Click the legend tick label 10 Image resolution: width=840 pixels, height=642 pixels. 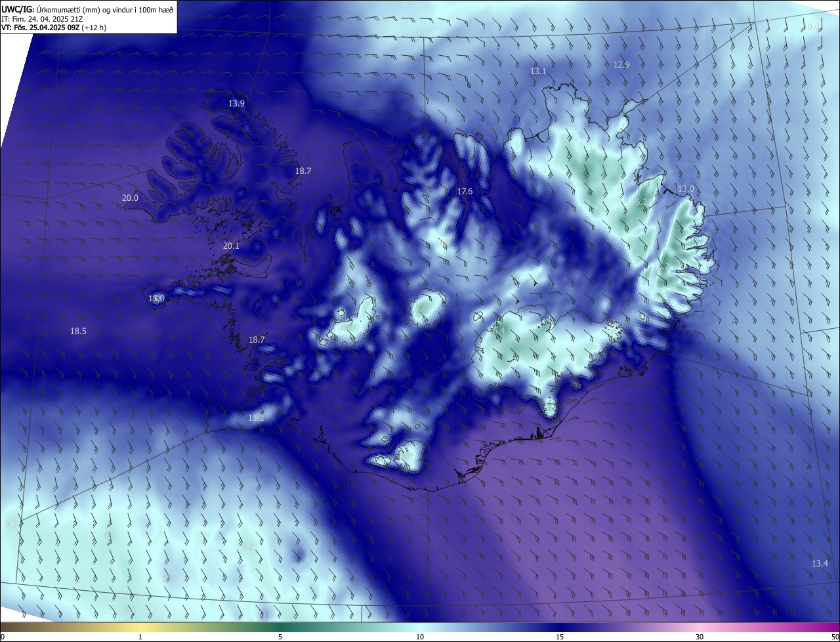pos(420,637)
